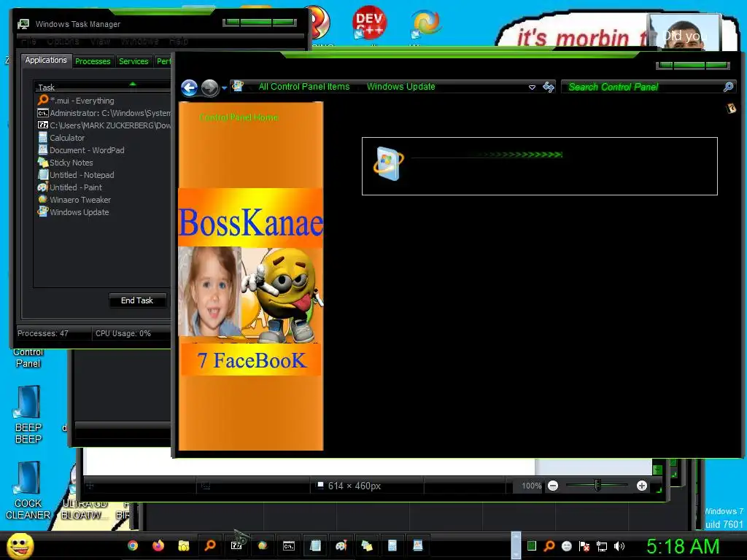The image size is (747, 560).
Task: Select the 'Administrator: C:\Windows\System' task row
Action: (x=104, y=113)
